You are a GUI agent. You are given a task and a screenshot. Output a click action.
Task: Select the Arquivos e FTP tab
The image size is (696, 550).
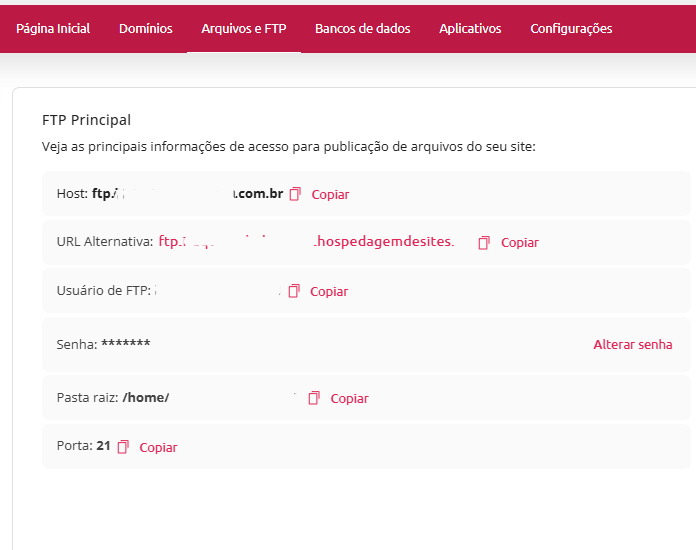243,29
